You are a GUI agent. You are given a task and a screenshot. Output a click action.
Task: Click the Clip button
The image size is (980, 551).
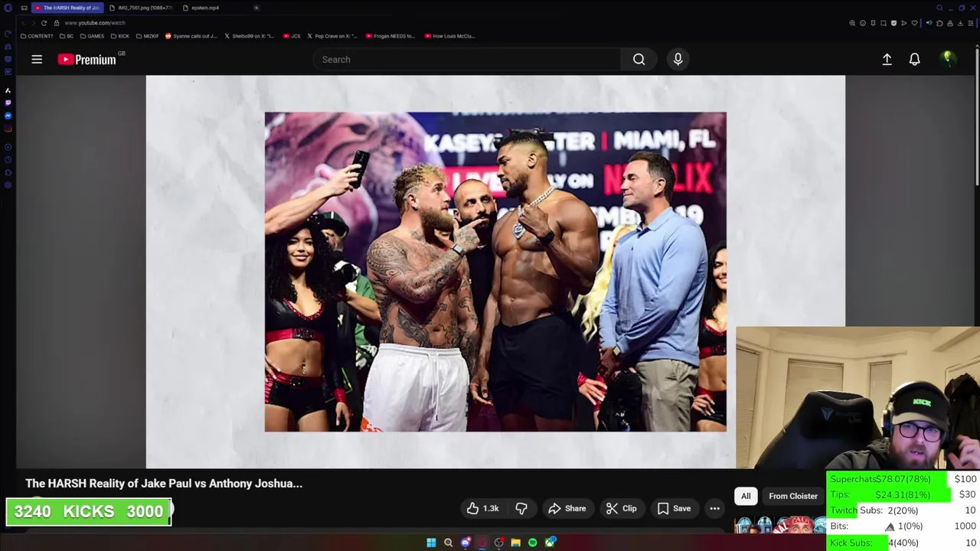(x=621, y=508)
